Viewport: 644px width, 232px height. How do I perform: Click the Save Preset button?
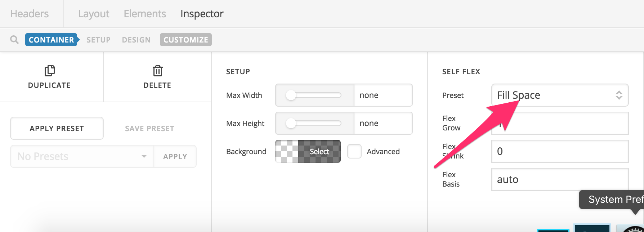[149, 128]
